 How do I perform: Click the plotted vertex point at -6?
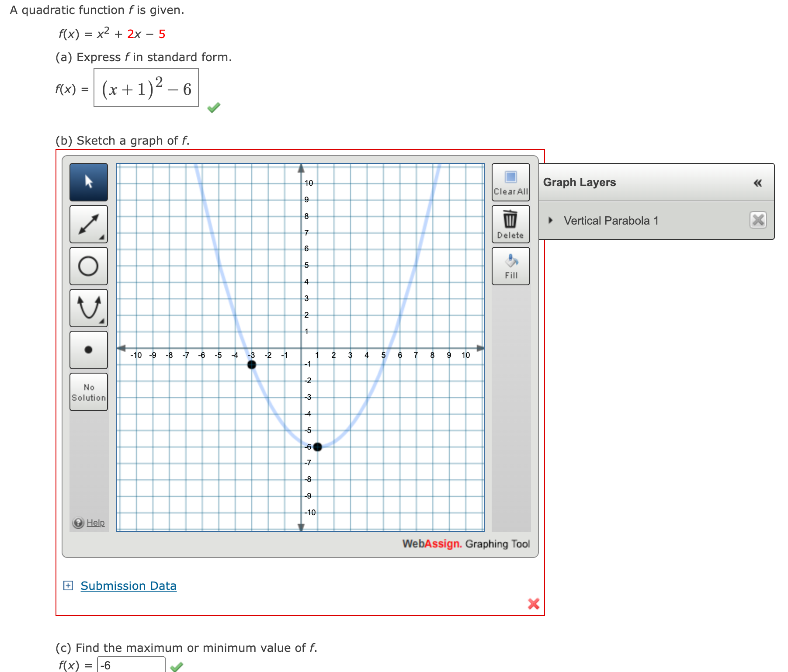[x=317, y=447]
